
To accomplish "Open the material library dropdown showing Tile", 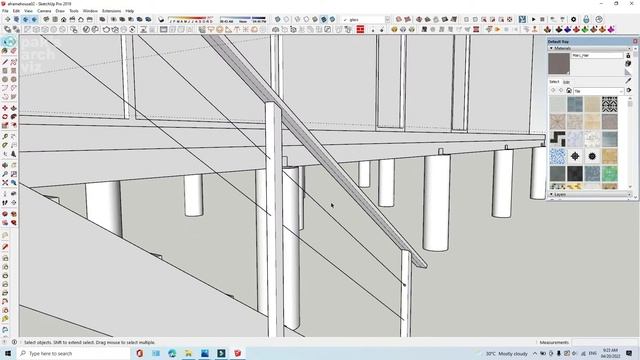I will click(598, 91).
